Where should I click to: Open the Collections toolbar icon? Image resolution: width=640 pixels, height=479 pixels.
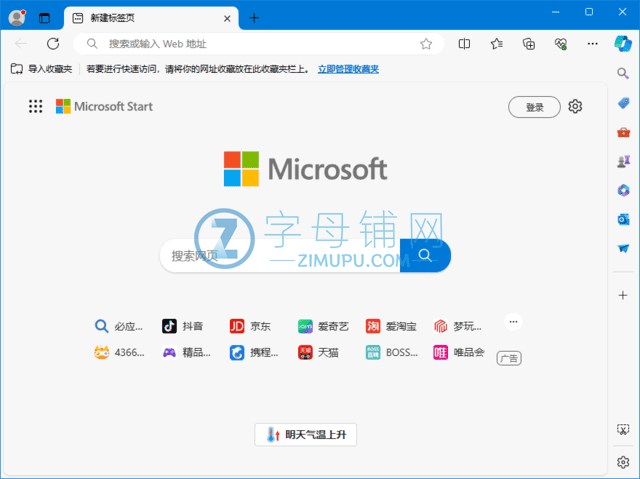(x=529, y=44)
